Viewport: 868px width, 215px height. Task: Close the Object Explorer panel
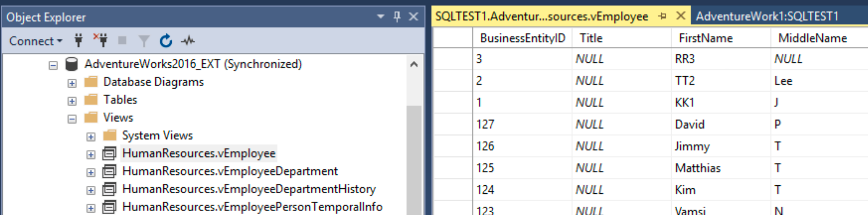tap(413, 17)
